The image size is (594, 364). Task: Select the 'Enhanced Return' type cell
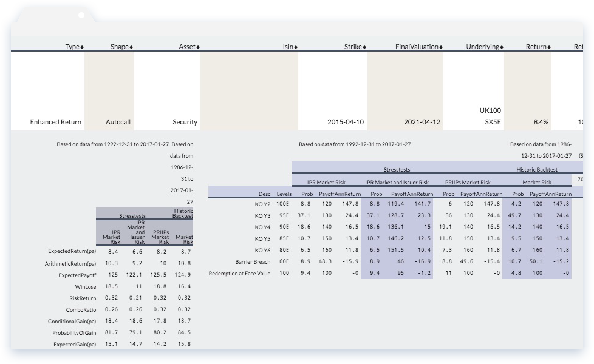tap(56, 122)
